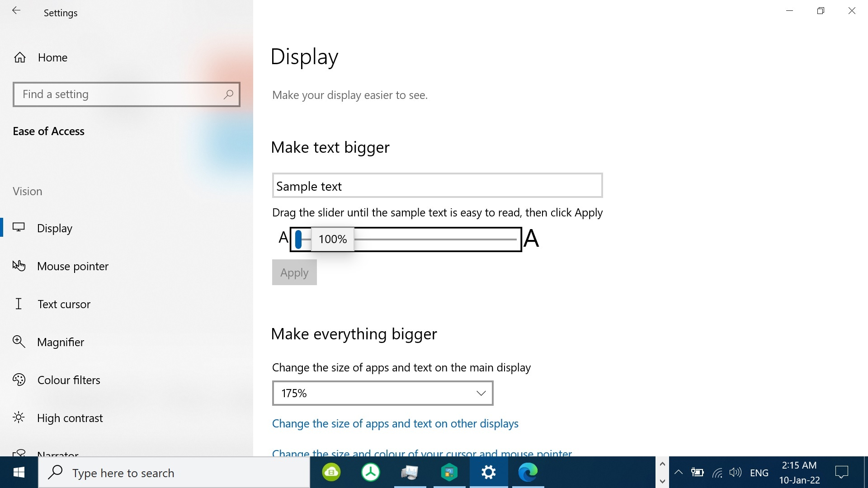The image size is (868, 488).
Task: Open Microsoft Edge from the taskbar
Action: pos(528,473)
